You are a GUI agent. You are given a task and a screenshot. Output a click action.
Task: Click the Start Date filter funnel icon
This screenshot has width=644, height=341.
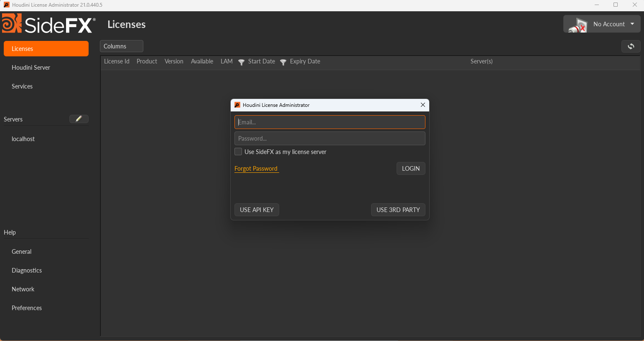(x=241, y=62)
